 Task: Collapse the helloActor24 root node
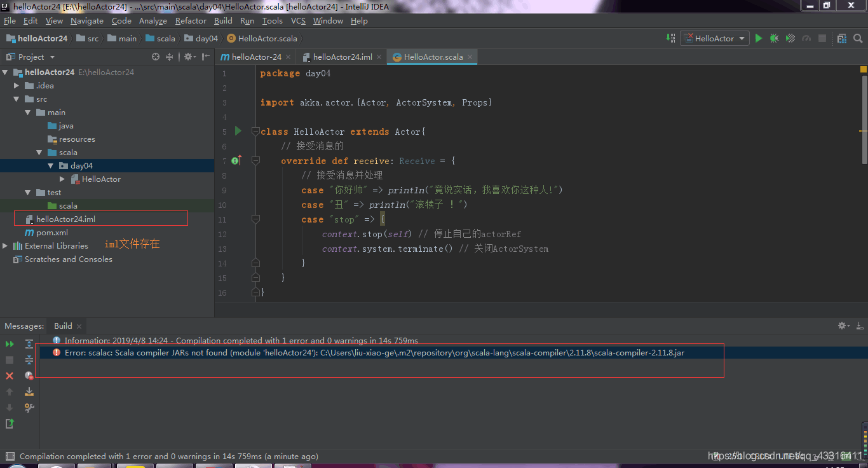tap(6, 72)
